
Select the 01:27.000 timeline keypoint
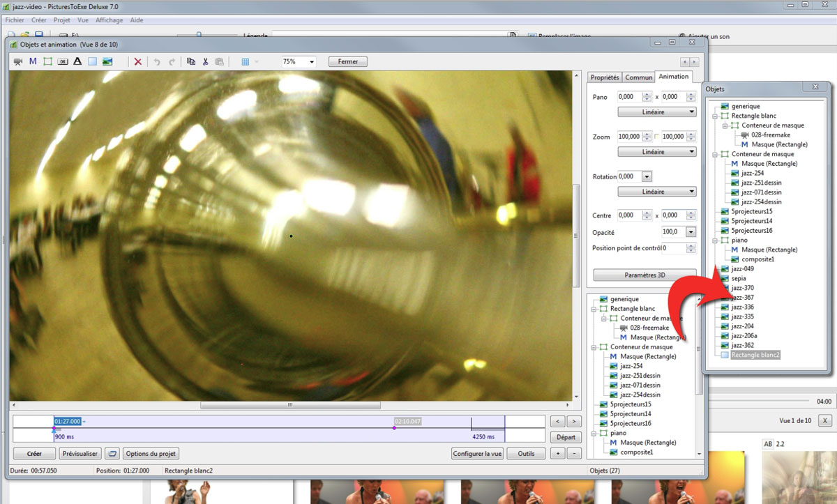(x=68, y=421)
